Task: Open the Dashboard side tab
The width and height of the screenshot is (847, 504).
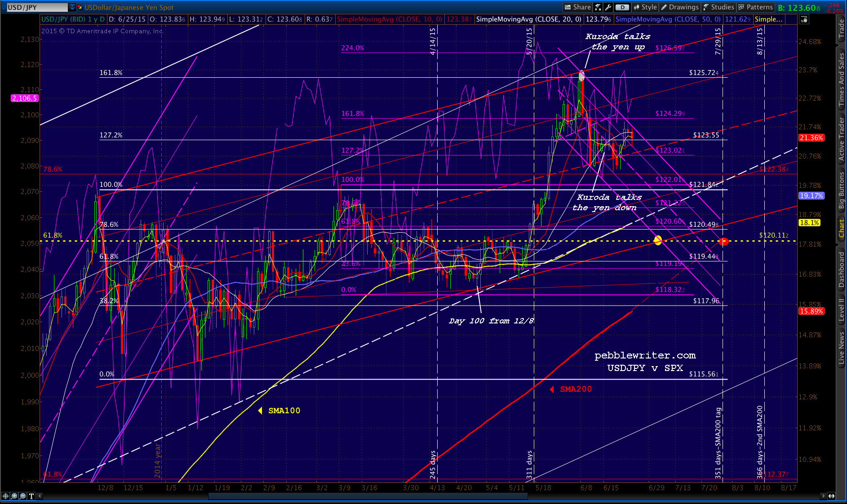Action: pyautogui.click(x=841, y=270)
